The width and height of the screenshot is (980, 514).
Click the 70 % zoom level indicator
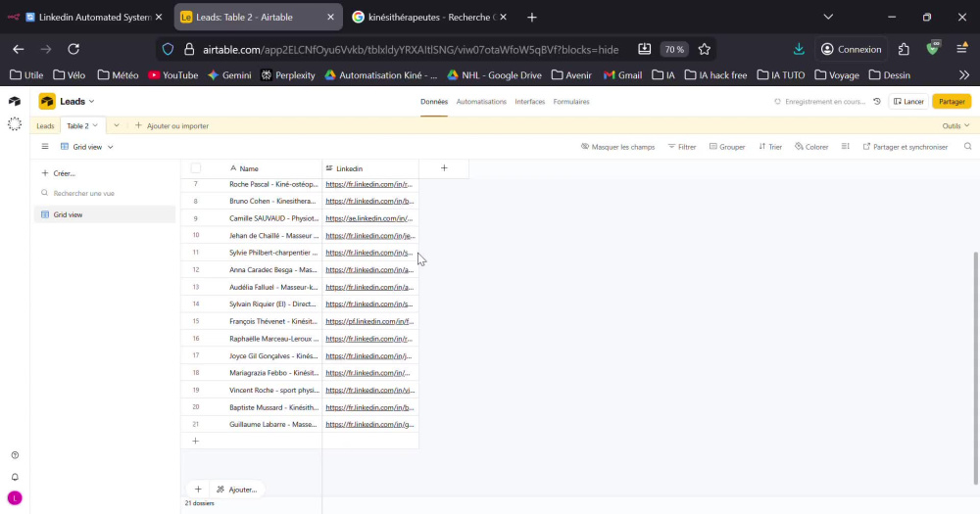pos(674,49)
